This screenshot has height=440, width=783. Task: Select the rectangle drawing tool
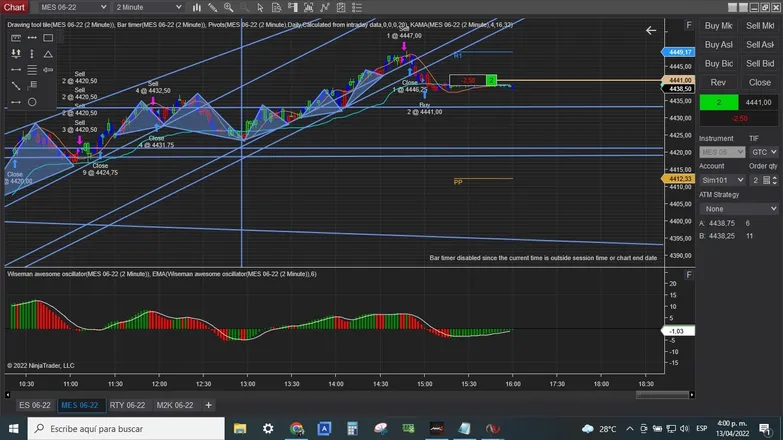(x=48, y=38)
